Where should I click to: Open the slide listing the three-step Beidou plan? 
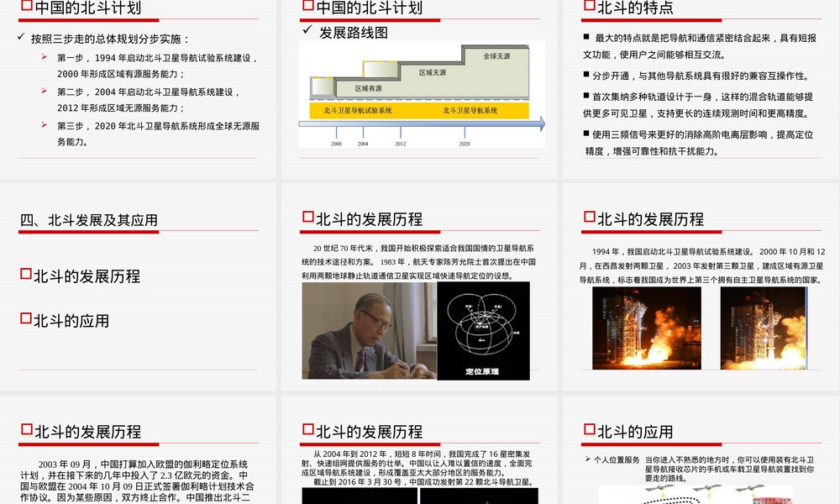pos(138,89)
